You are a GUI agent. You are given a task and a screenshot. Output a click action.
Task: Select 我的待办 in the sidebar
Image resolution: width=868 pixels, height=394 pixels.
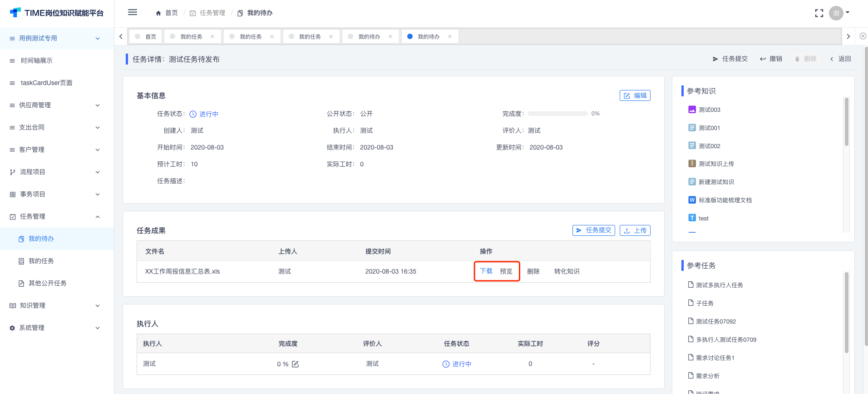click(57, 239)
